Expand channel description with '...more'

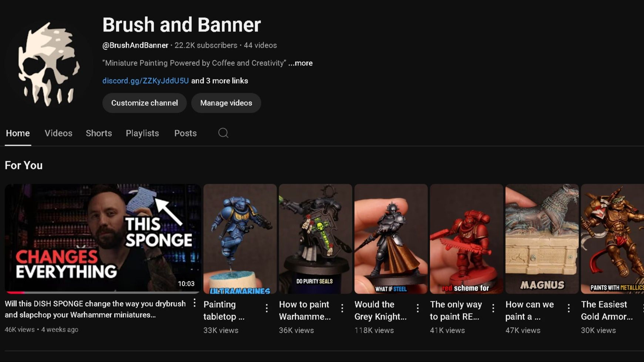(301, 63)
